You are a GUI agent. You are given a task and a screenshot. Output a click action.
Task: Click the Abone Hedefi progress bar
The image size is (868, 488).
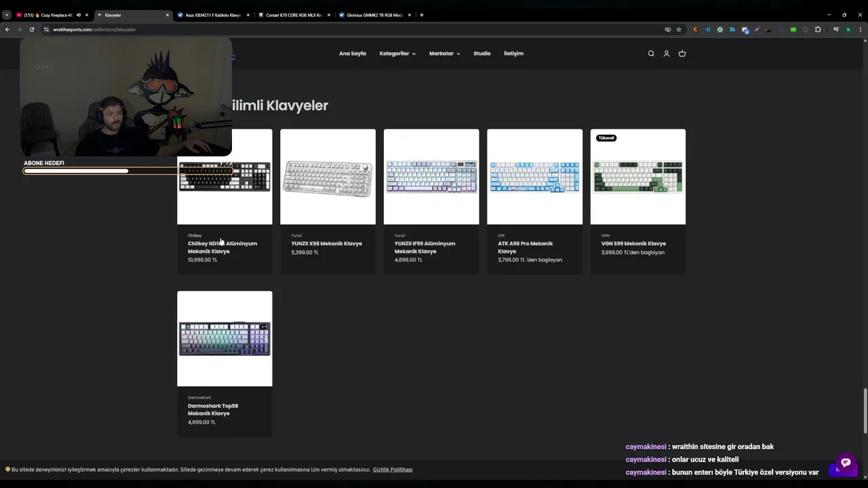coord(127,171)
